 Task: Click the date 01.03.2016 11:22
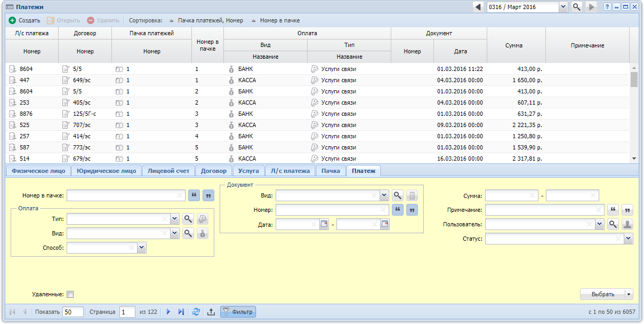[460, 69]
